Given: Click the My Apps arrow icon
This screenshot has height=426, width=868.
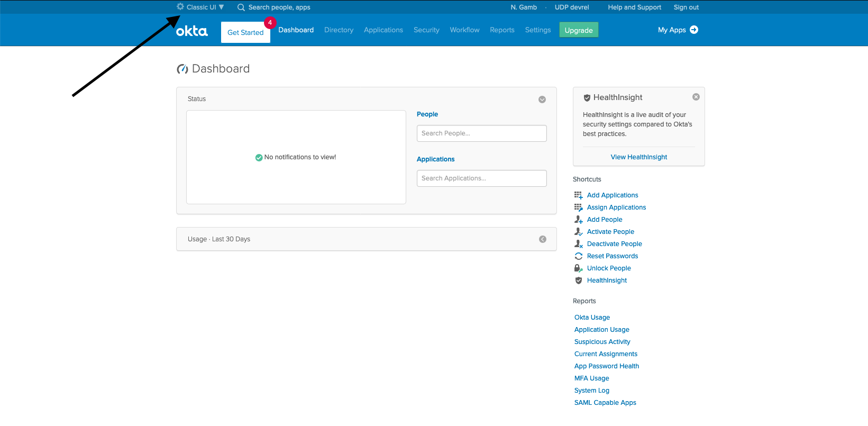Looking at the screenshot, I should click(694, 30).
